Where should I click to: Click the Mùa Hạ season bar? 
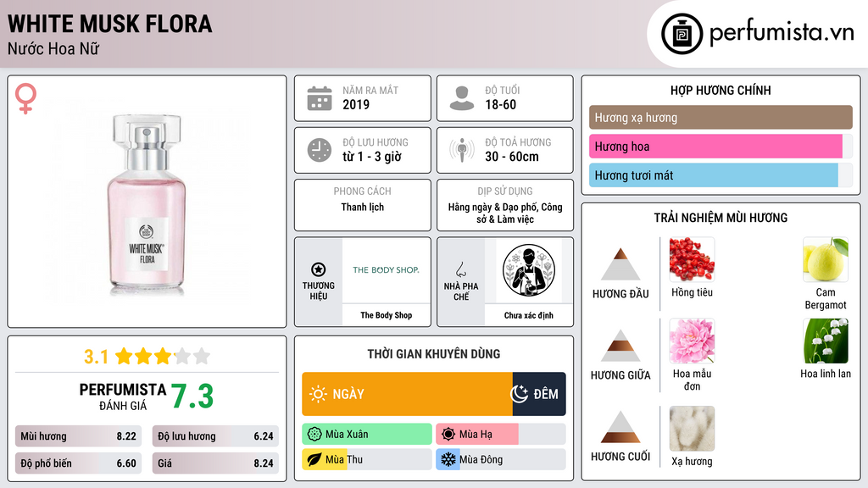[501, 435]
